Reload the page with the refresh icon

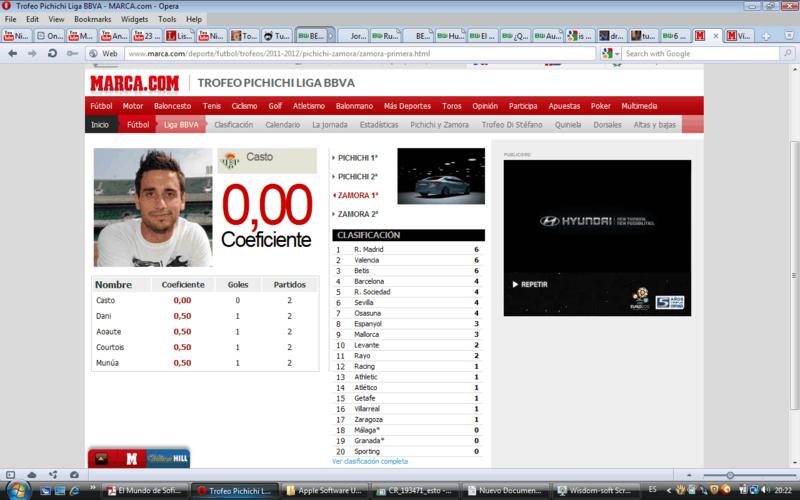pyautogui.click(x=52, y=53)
